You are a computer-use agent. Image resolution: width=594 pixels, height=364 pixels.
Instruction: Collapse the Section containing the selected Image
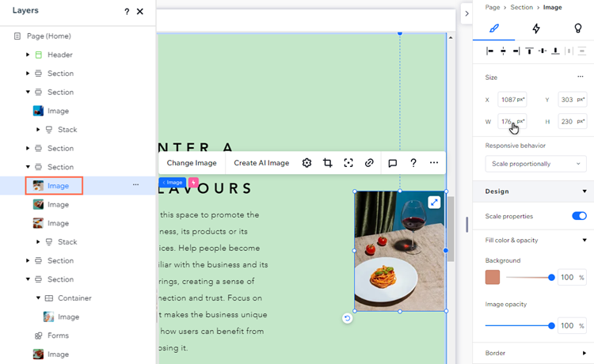tap(28, 167)
